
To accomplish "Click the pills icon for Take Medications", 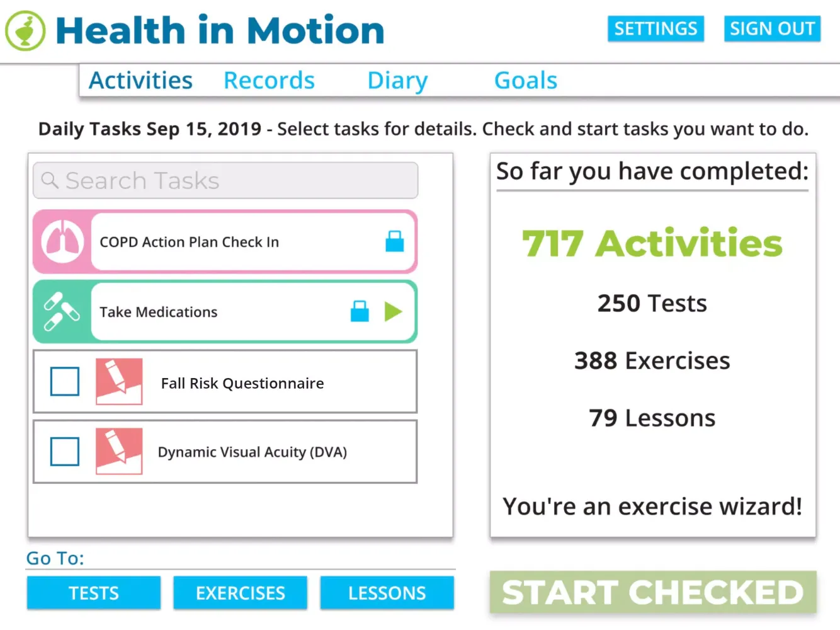I will point(62,311).
